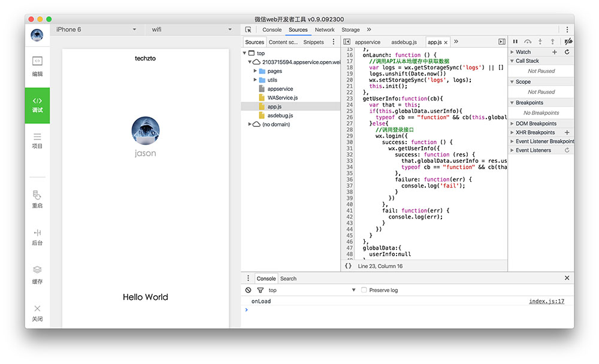599x364 pixels.
Task: Open the DevTools three-dot main menu
Action: coord(567,30)
